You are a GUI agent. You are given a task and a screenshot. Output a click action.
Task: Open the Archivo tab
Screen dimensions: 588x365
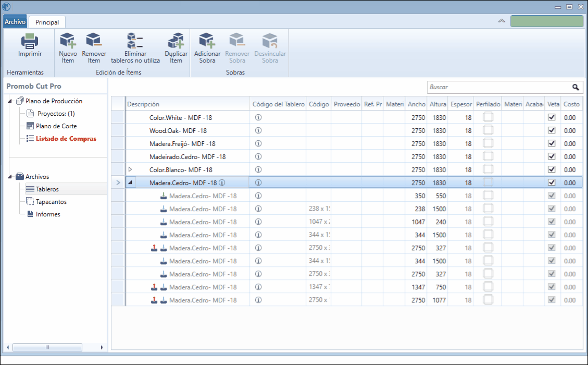[15, 22]
